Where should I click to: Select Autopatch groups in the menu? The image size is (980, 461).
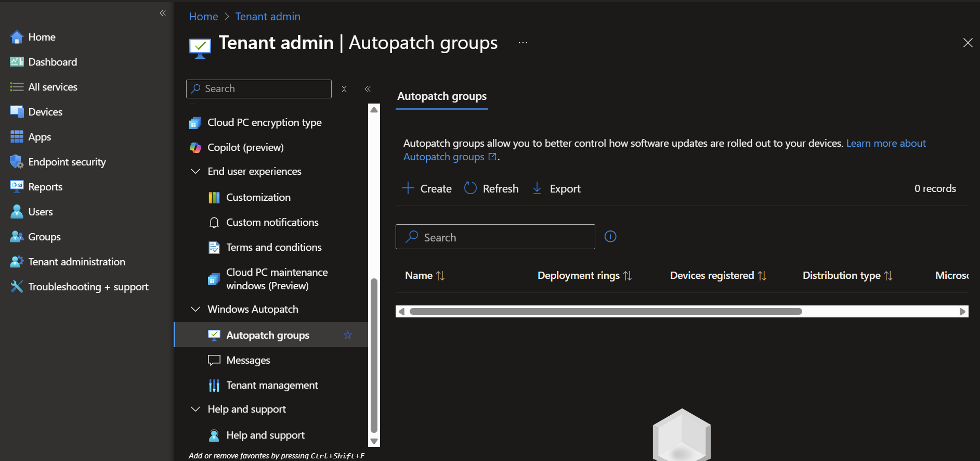pos(271,335)
